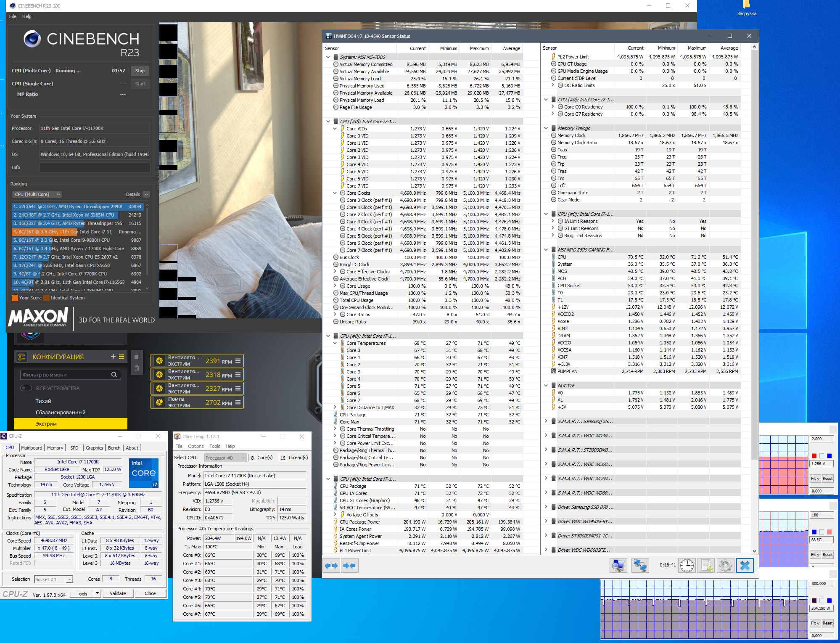Screen dimensions: 840x643
Task: Stop the Cinebench multi core test
Action: coord(140,71)
